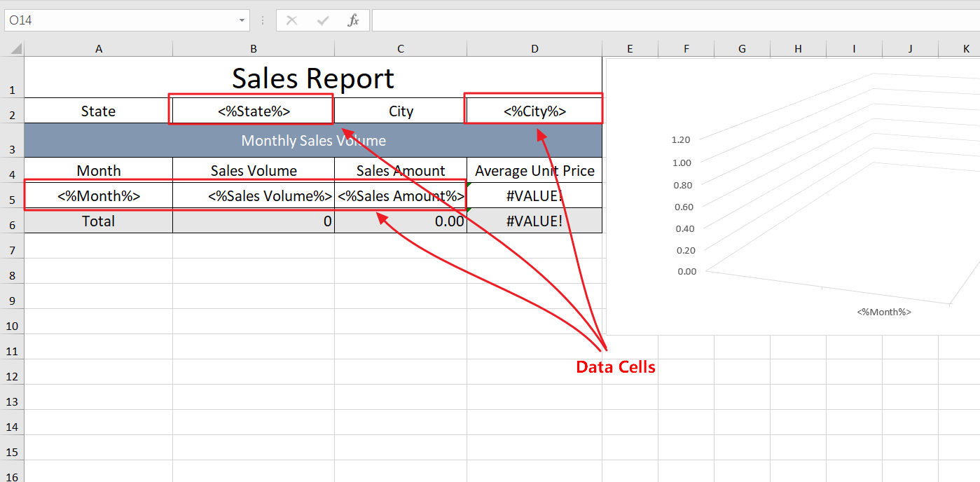Click the <%Month%> axis label on the chart

(883, 311)
